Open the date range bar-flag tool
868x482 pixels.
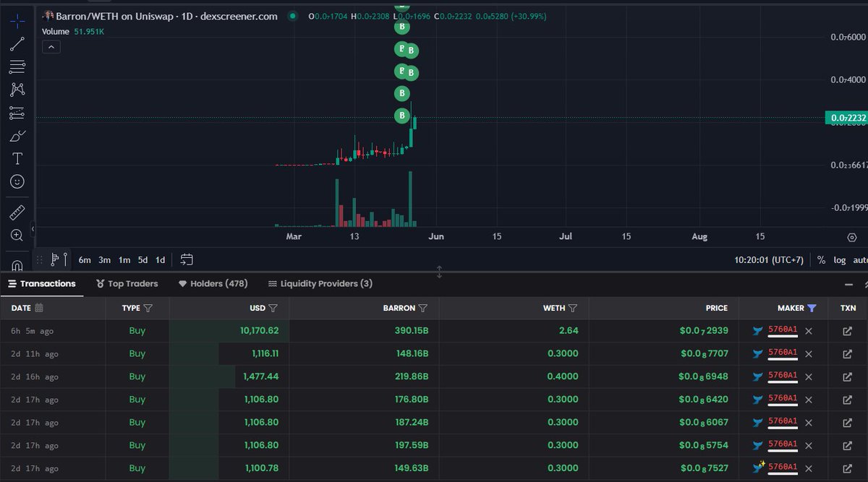click(x=59, y=259)
